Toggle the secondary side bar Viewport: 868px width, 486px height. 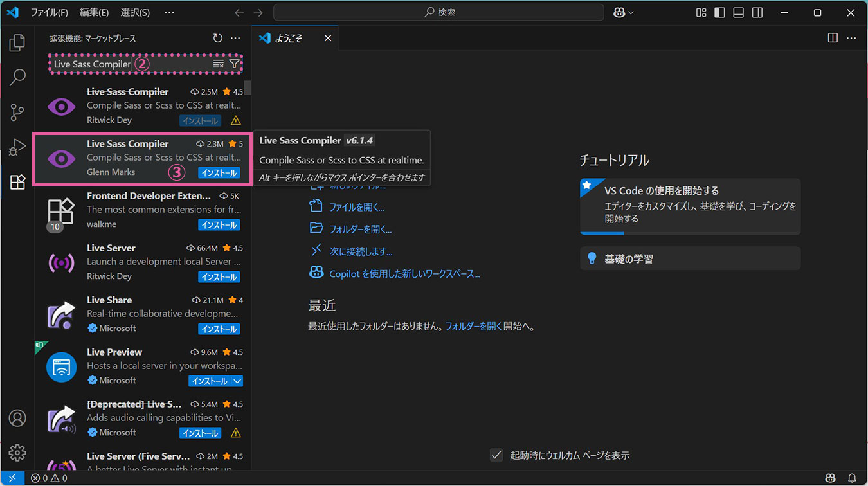click(x=757, y=13)
